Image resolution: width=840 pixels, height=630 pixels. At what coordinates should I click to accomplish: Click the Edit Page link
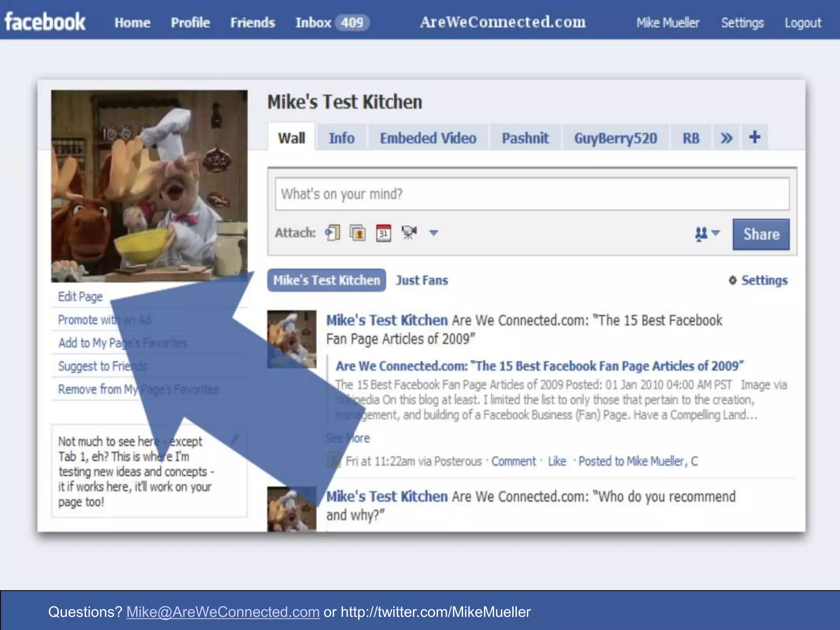[80, 297]
